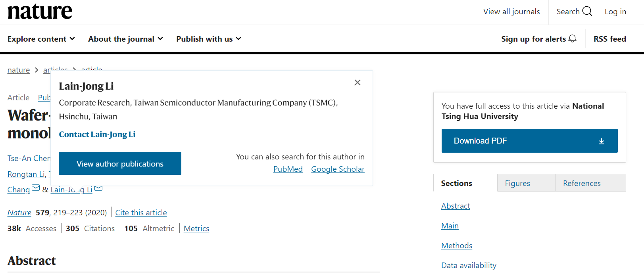
Task: Click the Nature journal citation link
Action: tap(19, 213)
